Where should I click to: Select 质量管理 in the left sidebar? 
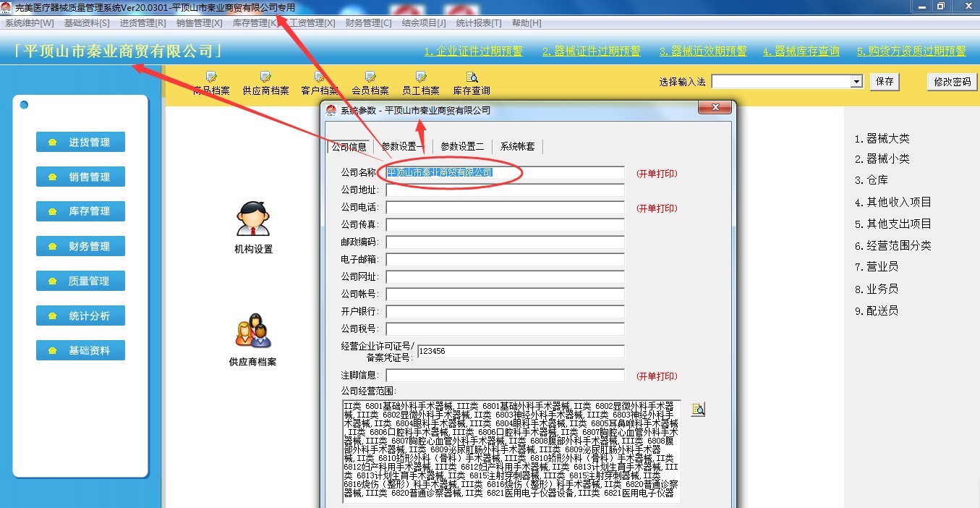(x=80, y=281)
